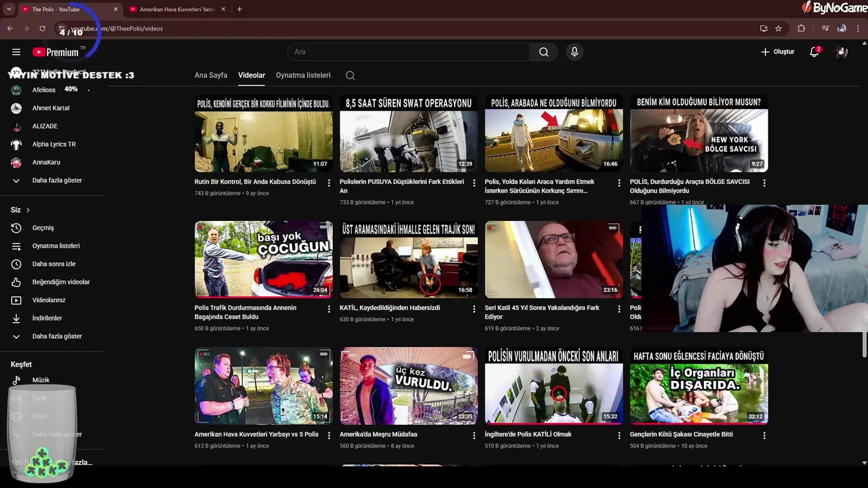The height and width of the screenshot is (488, 868).
Task: Open the notifications bell
Action: (815, 52)
